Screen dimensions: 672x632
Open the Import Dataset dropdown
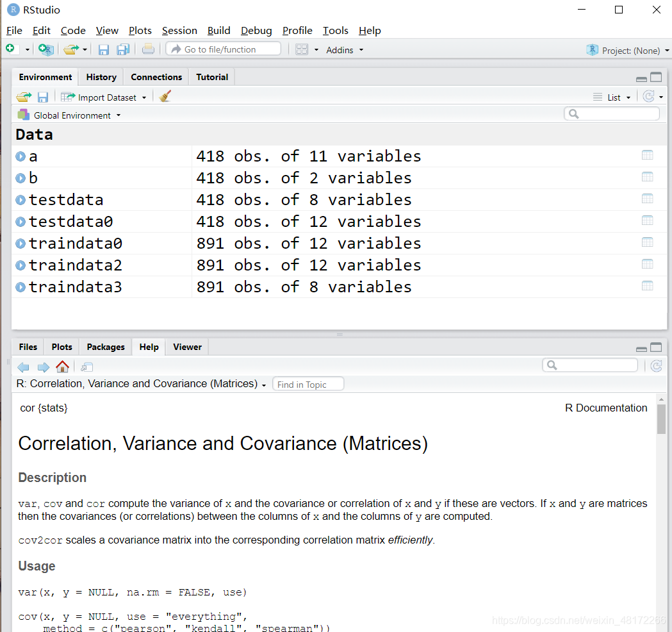coord(104,97)
